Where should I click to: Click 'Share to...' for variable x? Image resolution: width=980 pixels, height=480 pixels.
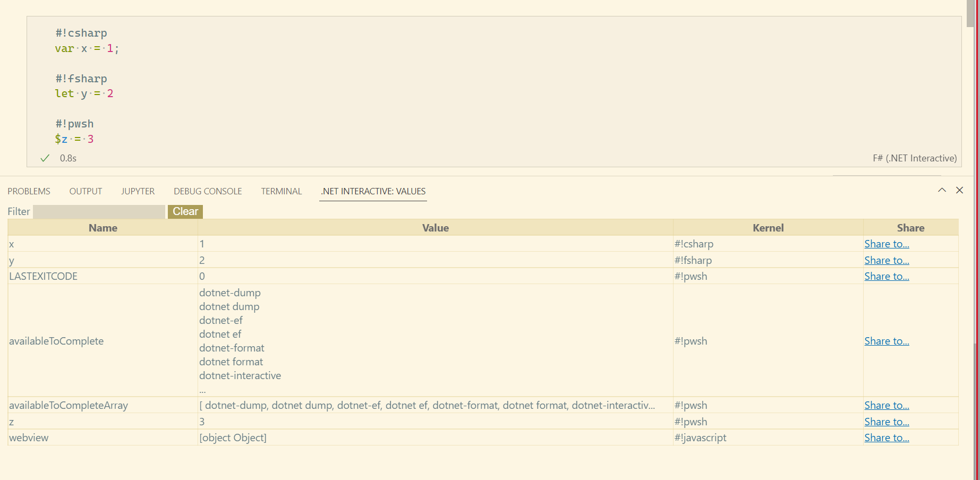point(887,244)
